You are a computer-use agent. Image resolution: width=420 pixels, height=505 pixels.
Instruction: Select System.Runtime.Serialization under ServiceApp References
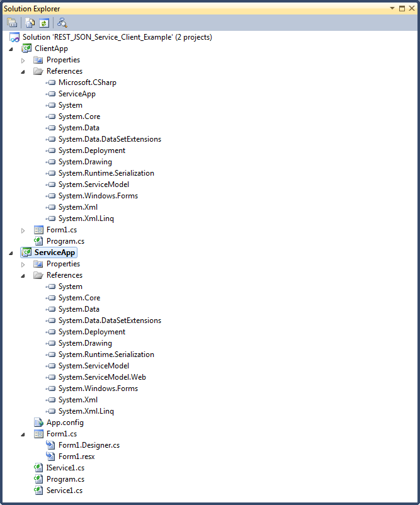click(x=106, y=355)
